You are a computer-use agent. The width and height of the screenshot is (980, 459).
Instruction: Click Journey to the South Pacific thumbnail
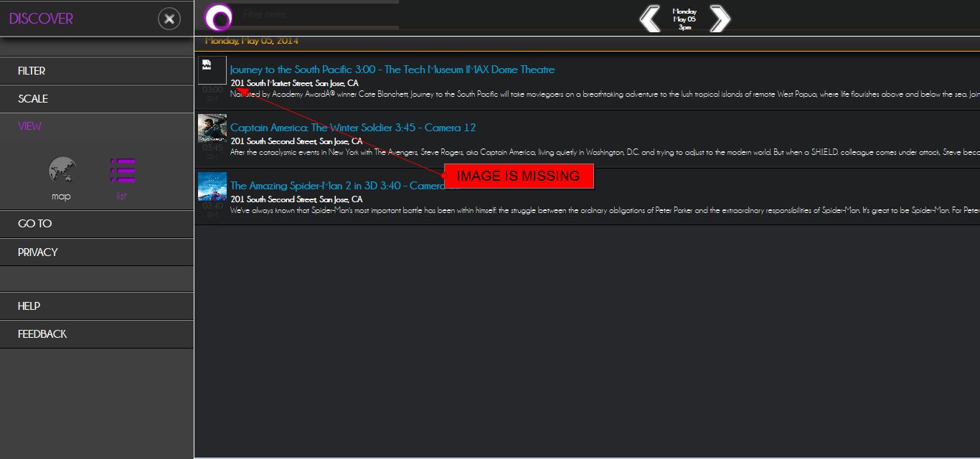pos(212,70)
